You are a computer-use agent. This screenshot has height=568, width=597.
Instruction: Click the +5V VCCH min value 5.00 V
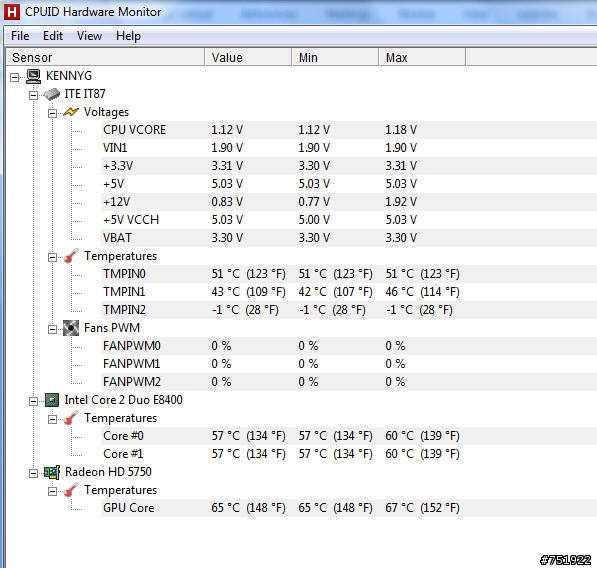[x=314, y=220]
